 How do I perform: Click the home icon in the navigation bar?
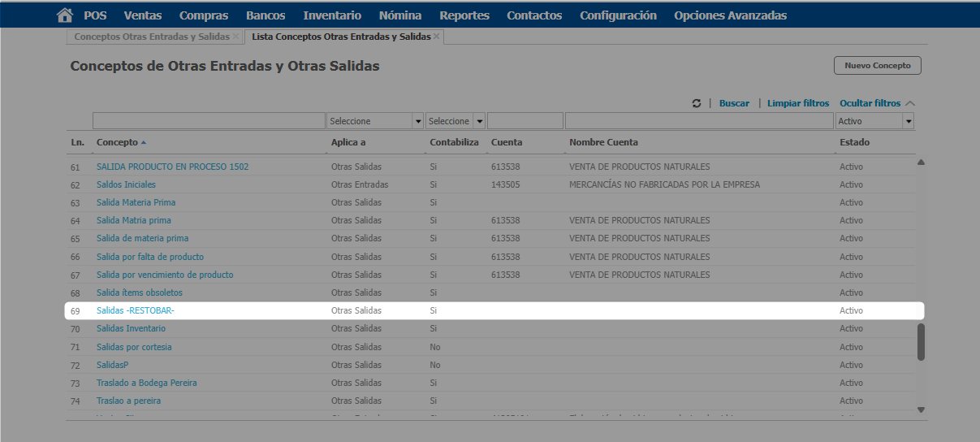tap(65, 15)
